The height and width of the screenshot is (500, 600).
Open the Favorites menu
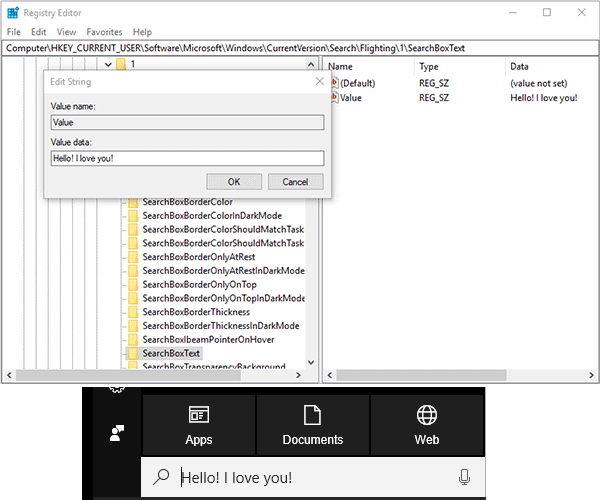pyautogui.click(x=104, y=32)
